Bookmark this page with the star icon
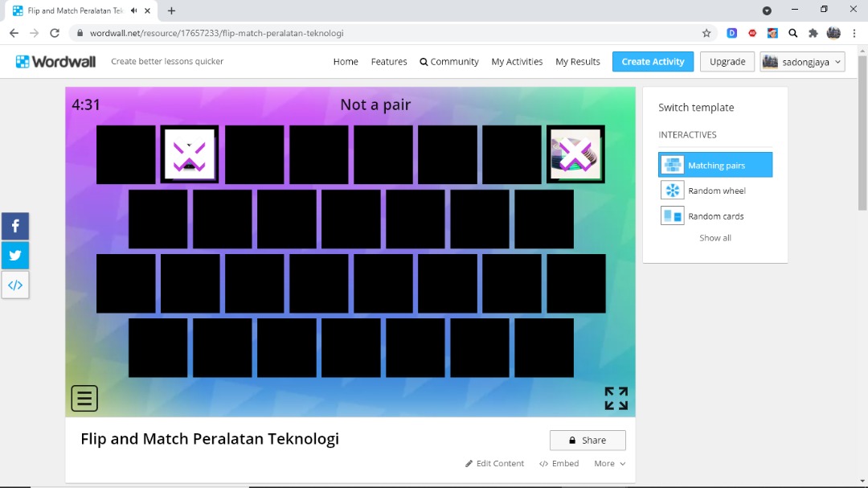 [706, 33]
